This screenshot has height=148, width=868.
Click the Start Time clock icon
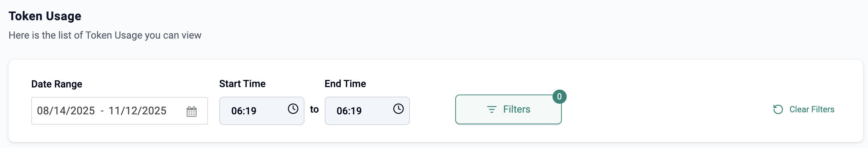[293, 109]
